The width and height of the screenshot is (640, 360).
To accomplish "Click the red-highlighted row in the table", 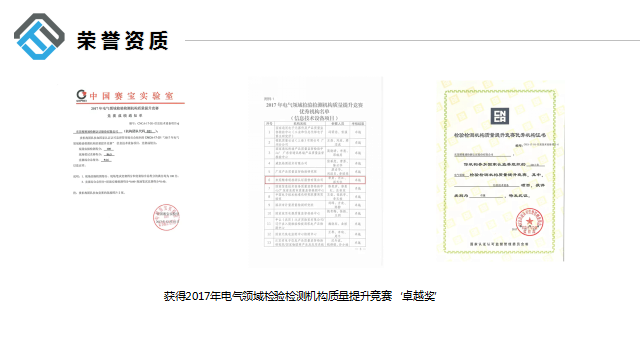I will 315,180.
